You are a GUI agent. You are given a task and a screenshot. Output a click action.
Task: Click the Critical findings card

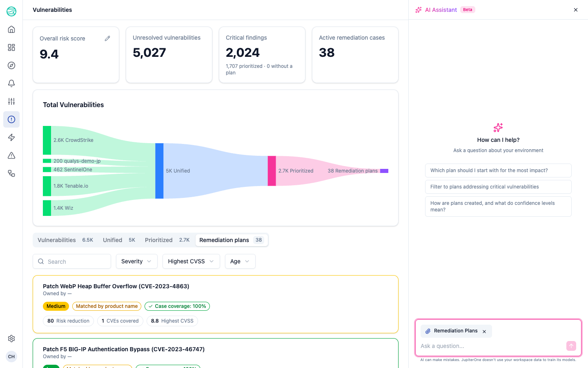pos(262,55)
